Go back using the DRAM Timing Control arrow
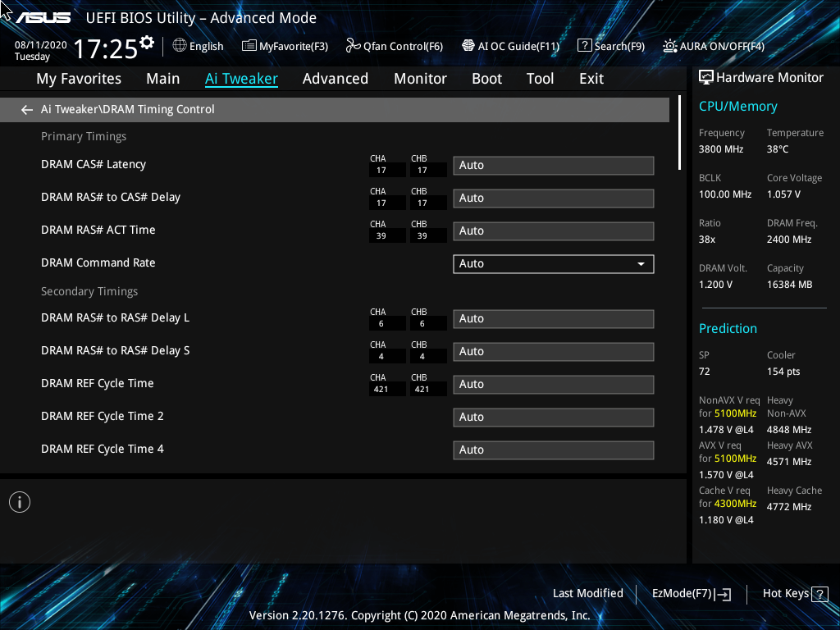The image size is (840, 630). (x=26, y=109)
